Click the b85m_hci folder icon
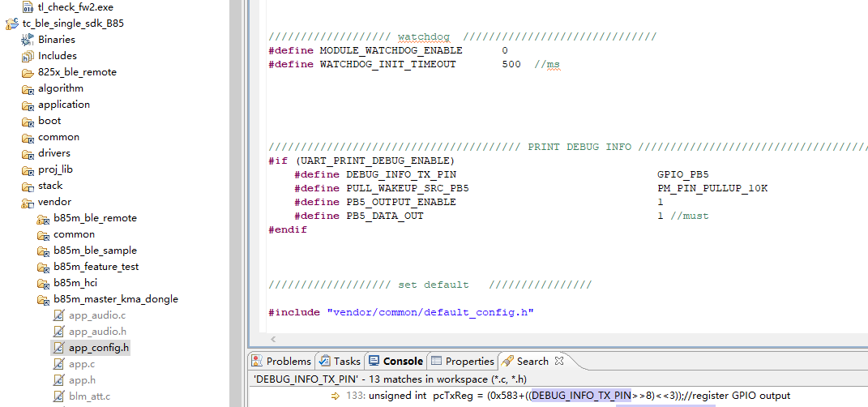This screenshot has width=868, height=407. click(43, 283)
